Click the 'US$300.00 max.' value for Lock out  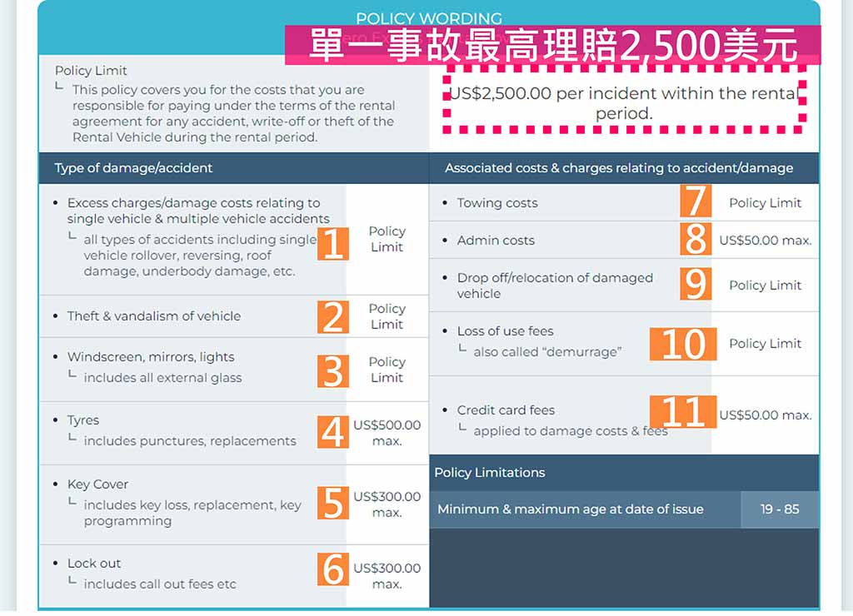387,576
